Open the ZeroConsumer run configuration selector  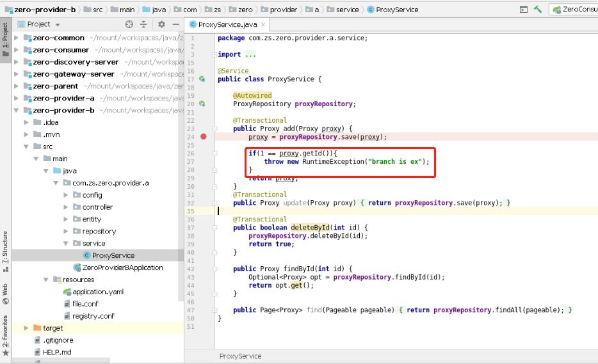(574, 9)
